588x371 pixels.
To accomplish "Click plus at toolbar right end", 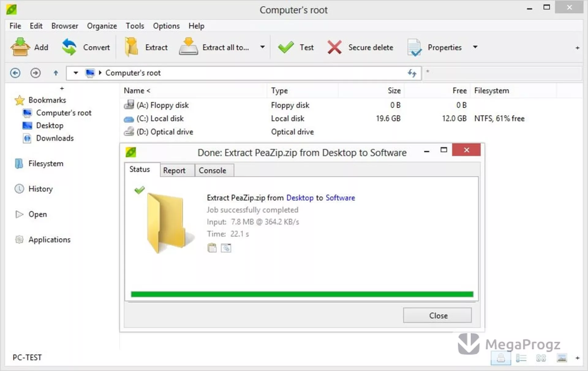I will [x=577, y=48].
